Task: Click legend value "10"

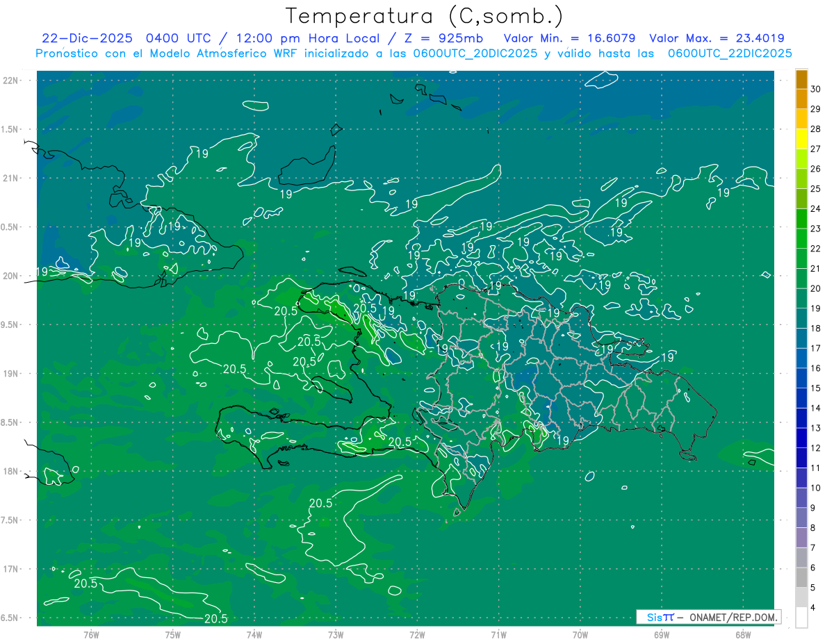Action: [816, 488]
